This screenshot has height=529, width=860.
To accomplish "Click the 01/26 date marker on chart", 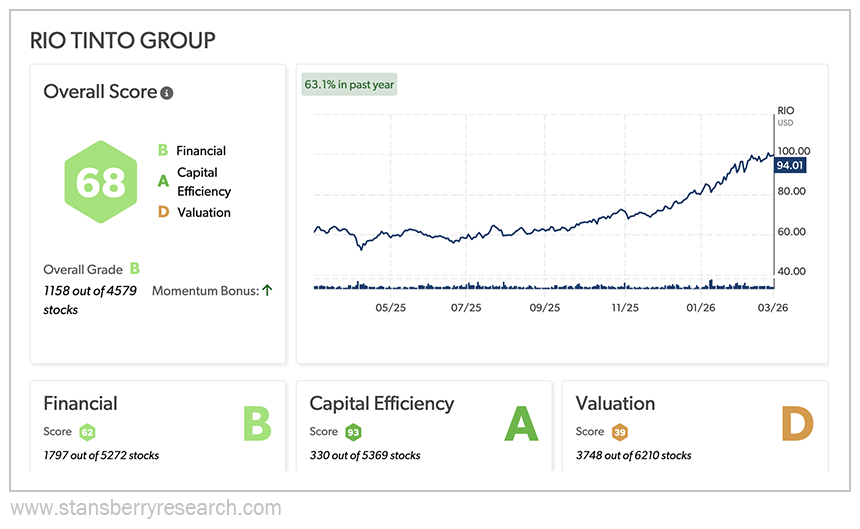I will (700, 308).
